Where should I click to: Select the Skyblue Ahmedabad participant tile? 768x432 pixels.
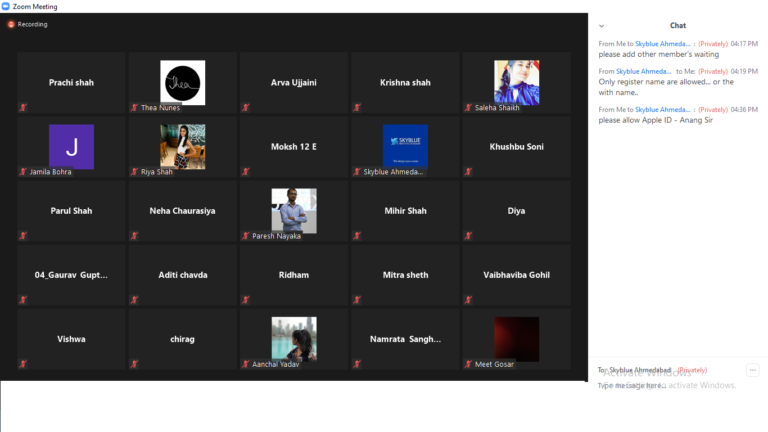pyautogui.click(x=405, y=146)
